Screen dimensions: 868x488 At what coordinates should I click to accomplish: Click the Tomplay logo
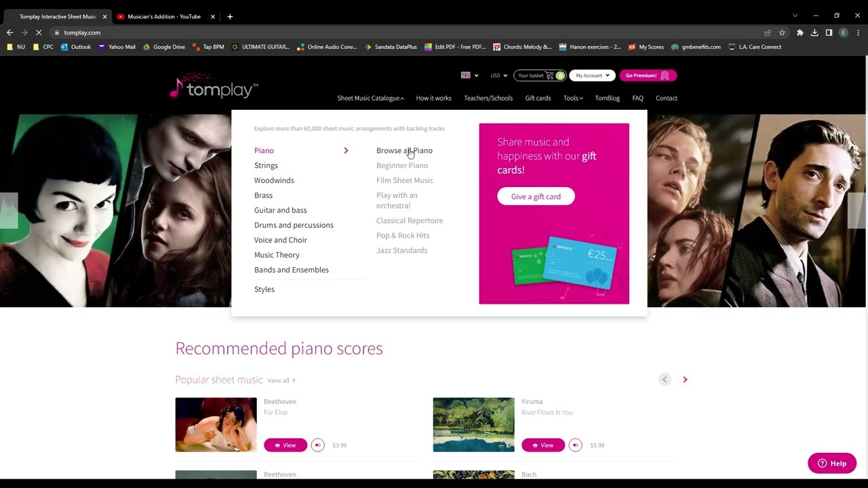[x=214, y=87]
